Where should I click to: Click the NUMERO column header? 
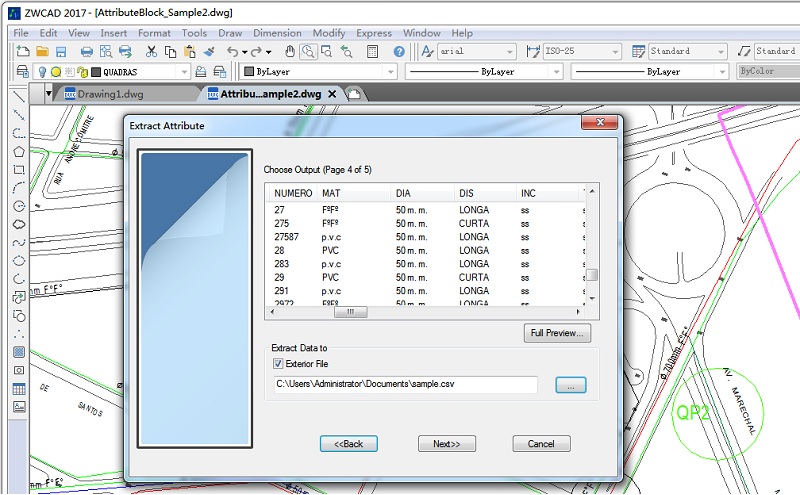click(293, 193)
